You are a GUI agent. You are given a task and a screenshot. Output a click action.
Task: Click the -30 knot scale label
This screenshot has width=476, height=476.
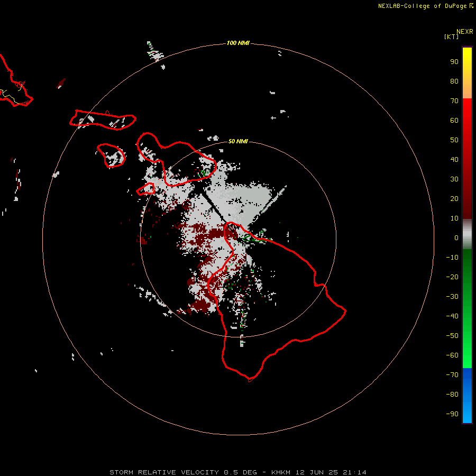coord(452,297)
